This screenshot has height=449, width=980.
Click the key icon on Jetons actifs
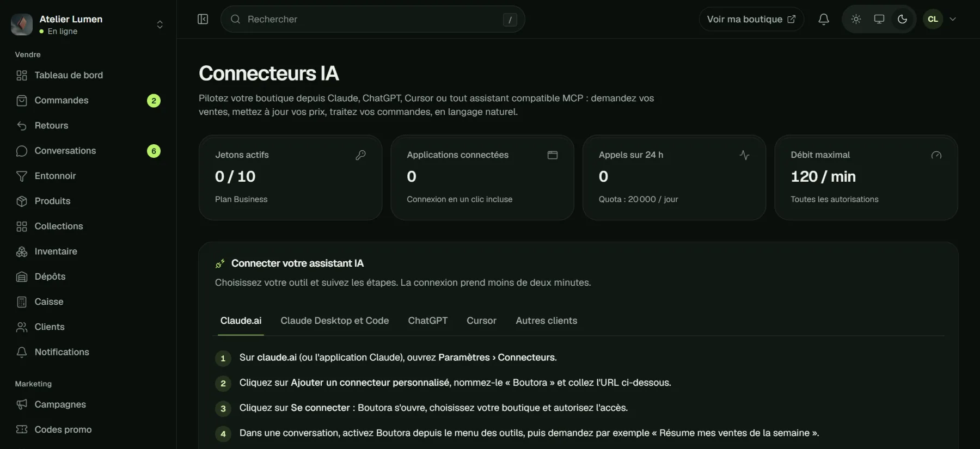click(360, 155)
